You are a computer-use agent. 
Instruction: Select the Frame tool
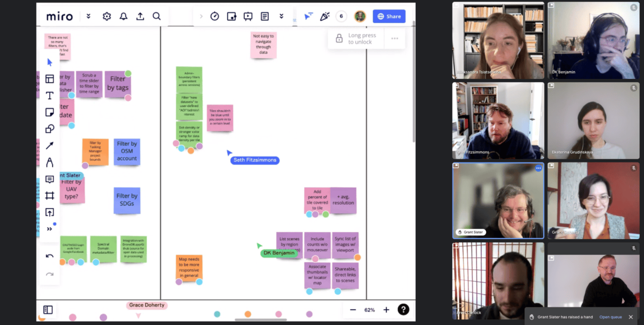[49, 196]
